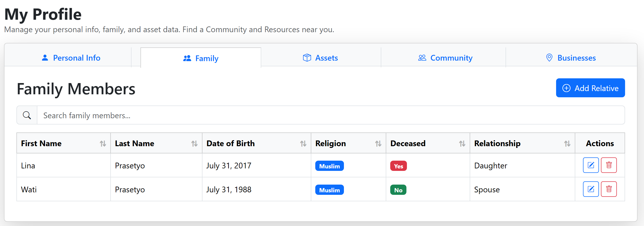Click the magnifying glass search icon
The height and width of the screenshot is (226, 644).
click(27, 115)
